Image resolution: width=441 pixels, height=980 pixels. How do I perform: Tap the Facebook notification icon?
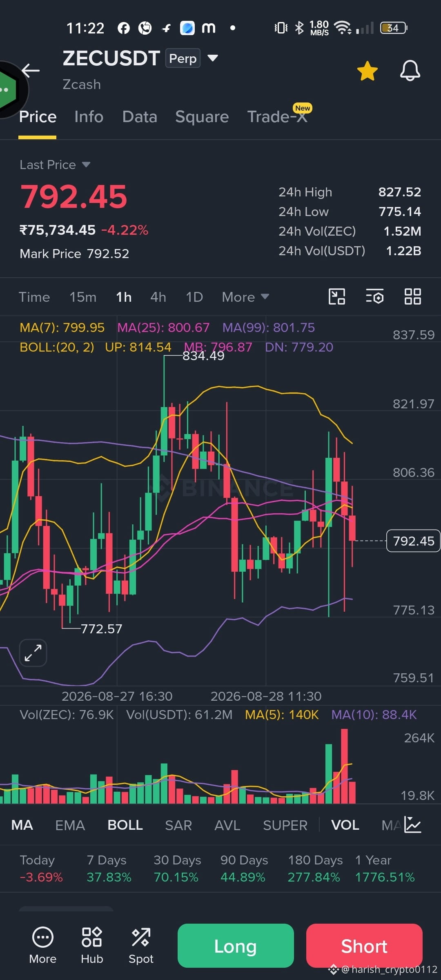pyautogui.click(x=124, y=28)
